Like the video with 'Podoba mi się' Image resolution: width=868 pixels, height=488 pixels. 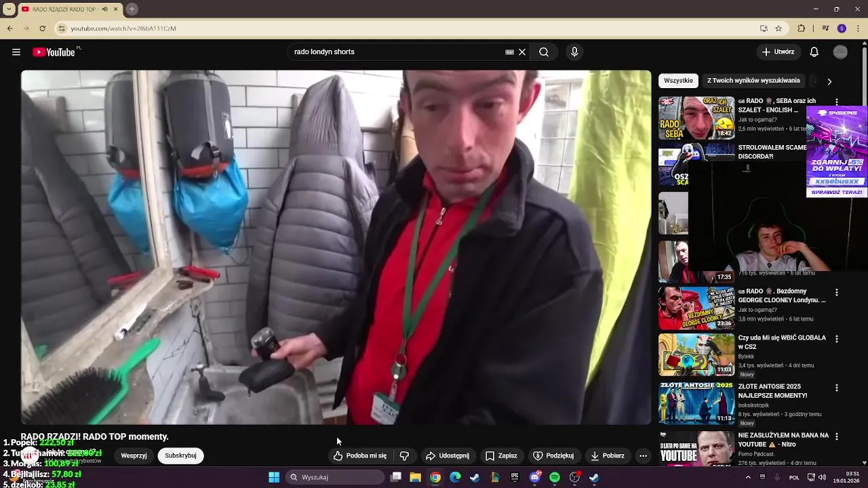click(x=359, y=455)
